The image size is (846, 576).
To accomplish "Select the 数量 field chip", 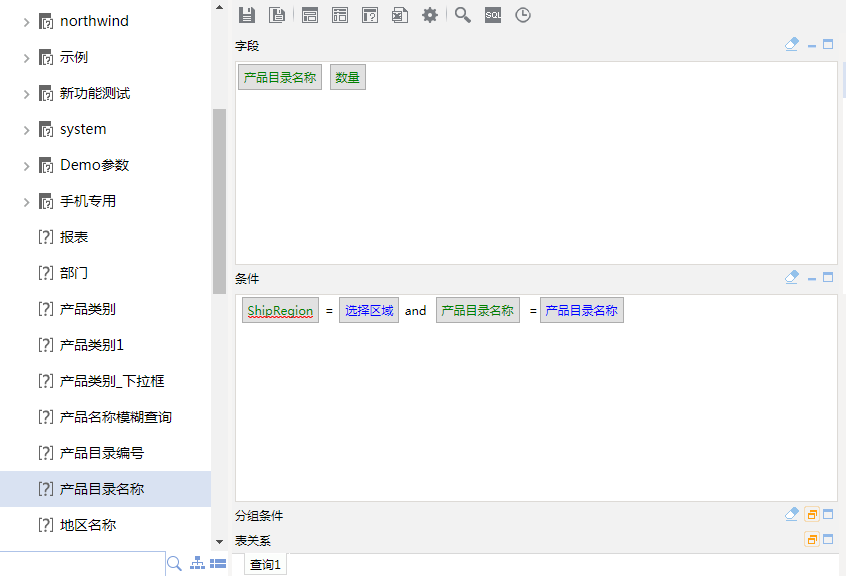I will click(x=347, y=77).
